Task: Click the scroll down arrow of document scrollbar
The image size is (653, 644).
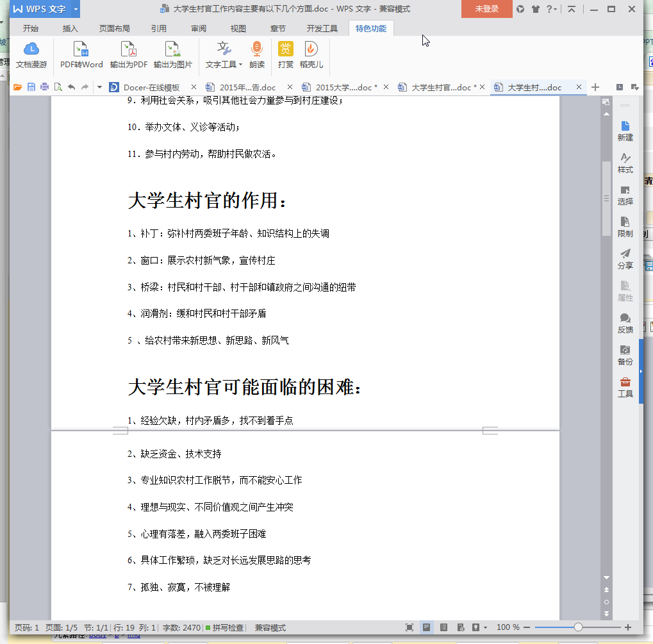Action: coord(606,577)
